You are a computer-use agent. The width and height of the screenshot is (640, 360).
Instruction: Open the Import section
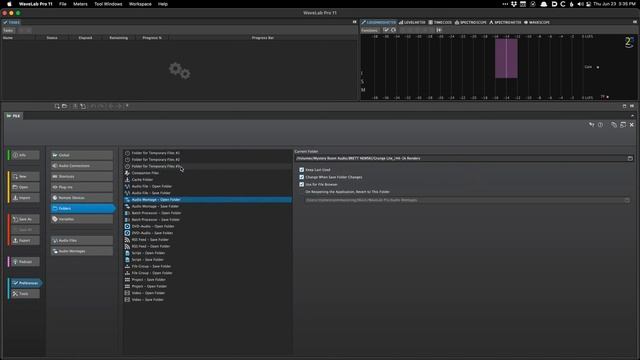pyautogui.click(x=25, y=198)
